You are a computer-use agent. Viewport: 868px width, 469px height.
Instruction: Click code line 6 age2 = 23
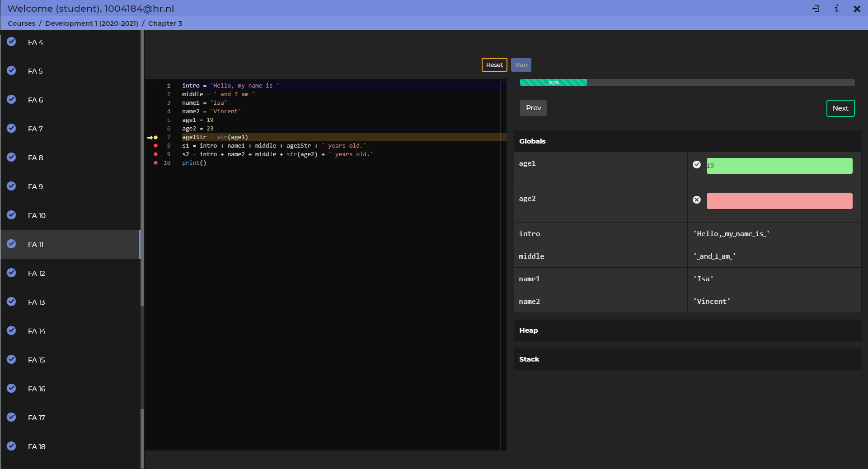198,129
